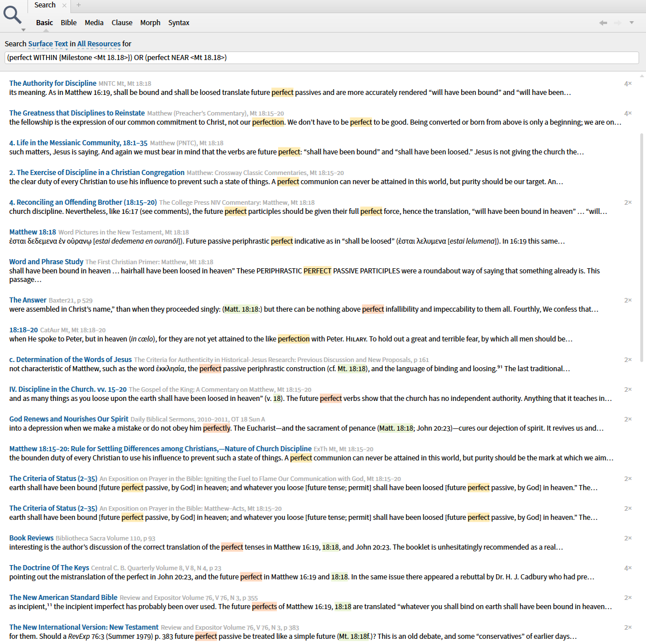Click highlighted perfection in the CatAur Mt snippet
The width and height of the screenshot is (646, 644).
coord(294,339)
